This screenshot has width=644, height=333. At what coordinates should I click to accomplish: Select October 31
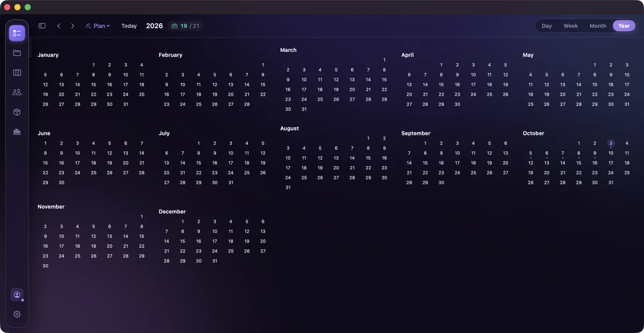pyautogui.click(x=611, y=183)
